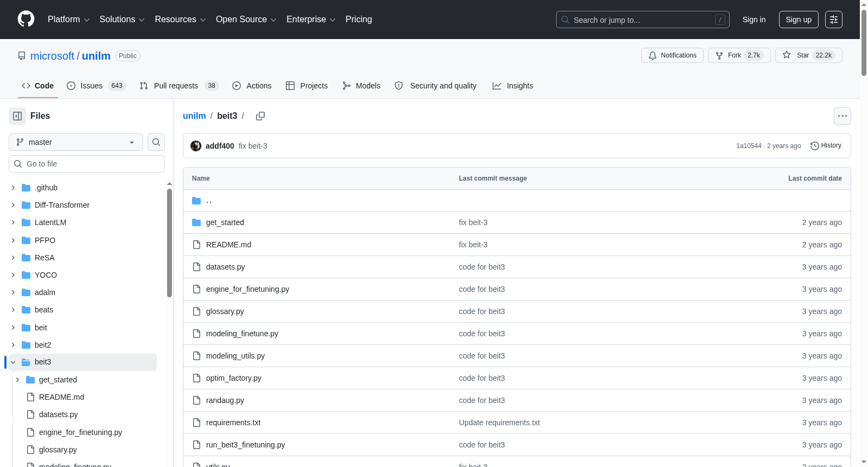Click the file tree sidebar scrollbar
The width and height of the screenshot is (868, 467).
[169, 243]
